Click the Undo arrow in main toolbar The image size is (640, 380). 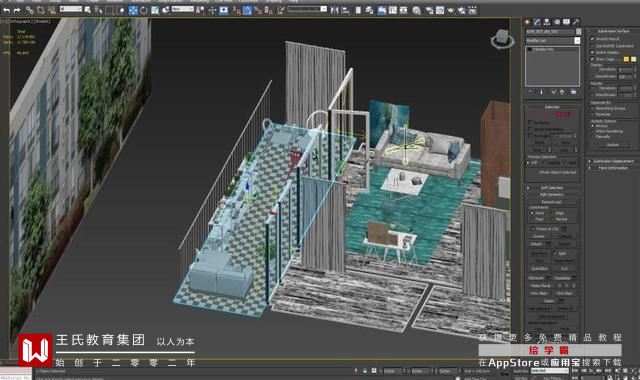coord(7,10)
